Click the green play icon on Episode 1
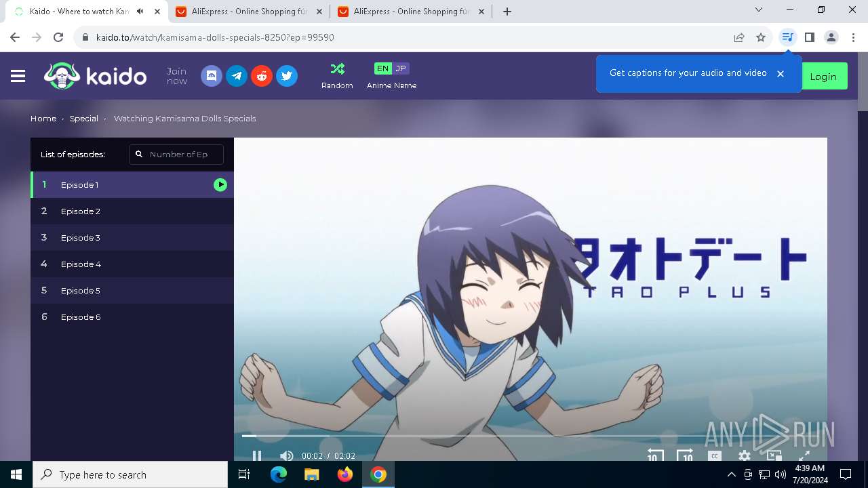This screenshot has height=488, width=868. pos(220,184)
